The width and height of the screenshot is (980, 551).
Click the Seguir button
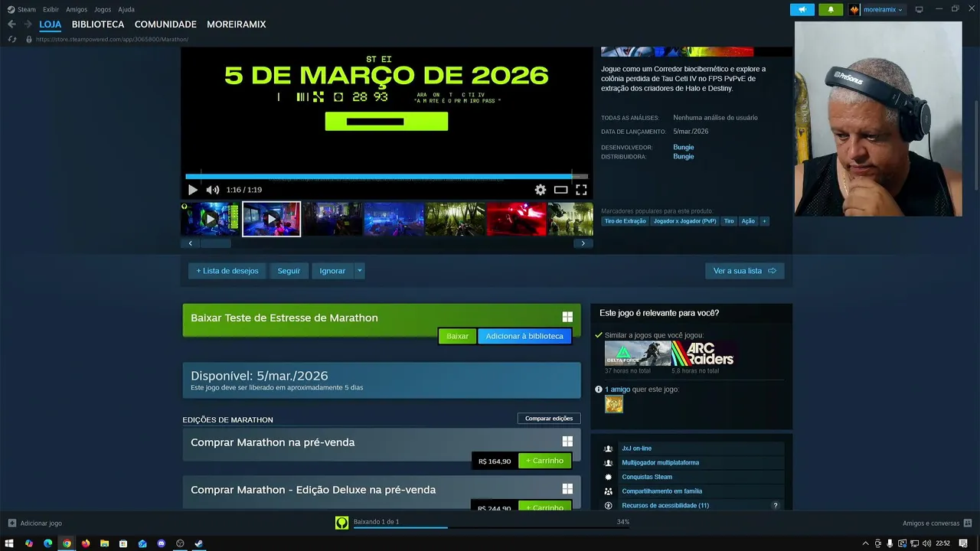click(289, 271)
